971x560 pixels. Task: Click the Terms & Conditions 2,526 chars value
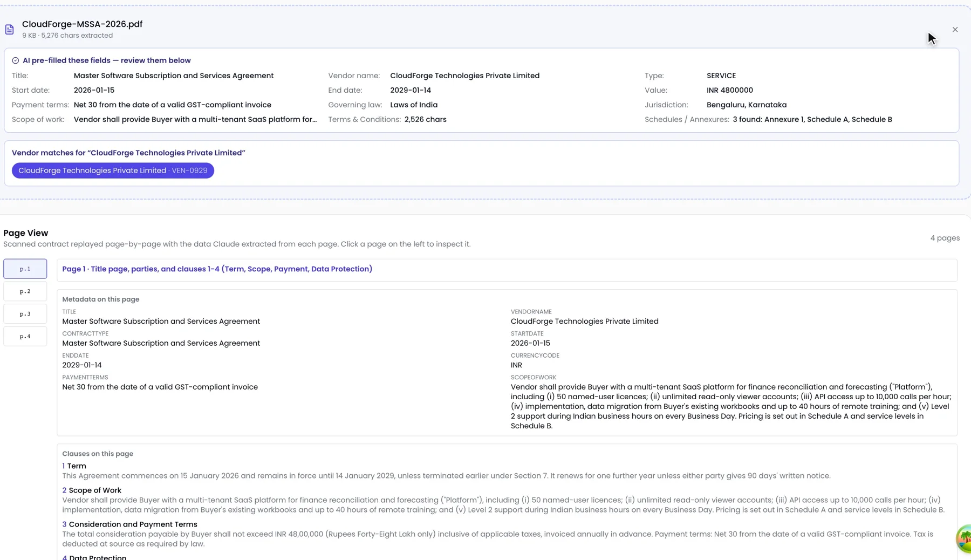click(x=425, y=119)
